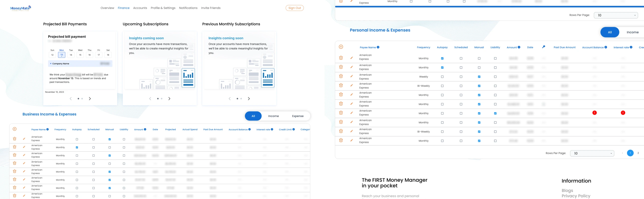Screen dimensions: 644x199
Task: Select Sat 18 in bill payment calendar
Action: pyautogui.click(x=108, y=55)
